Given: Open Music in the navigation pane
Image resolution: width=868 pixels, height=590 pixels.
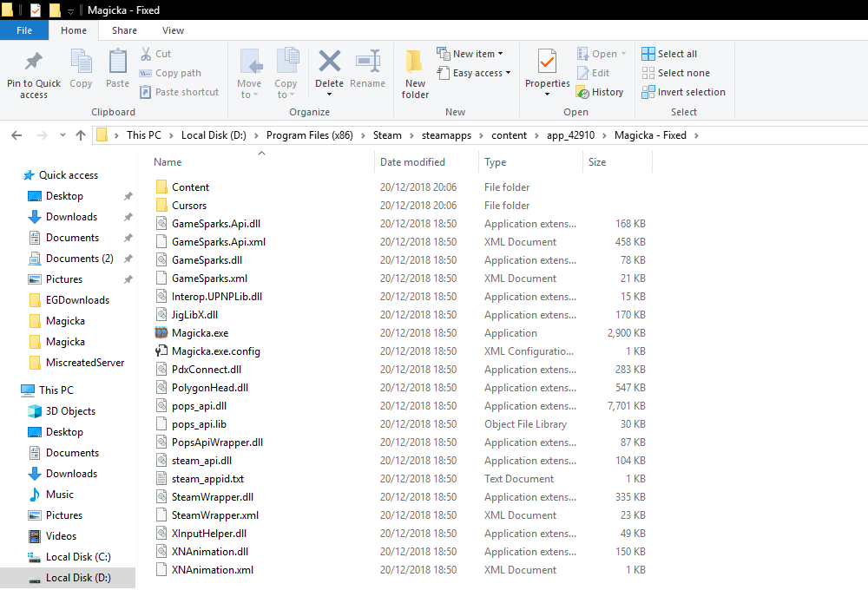Looking at the screenshot, I should [x=59, y=495].
